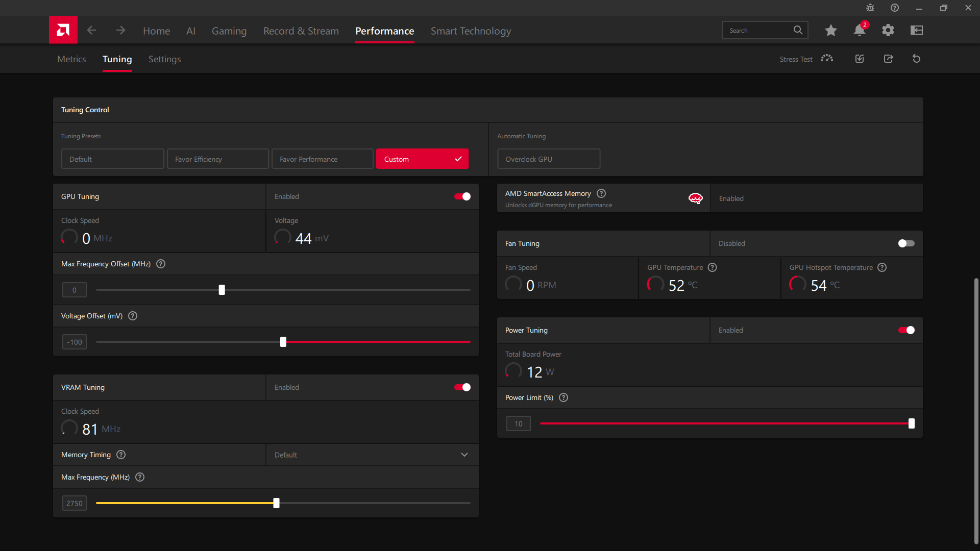The image size is (980, 551).
Task: Select the Favor Efficiency preset
Action: tap(218, 159)
